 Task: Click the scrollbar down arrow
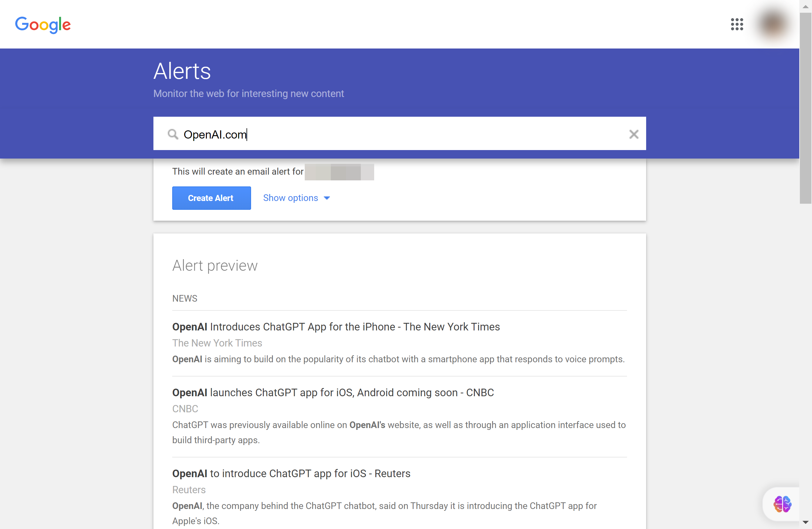806,522
